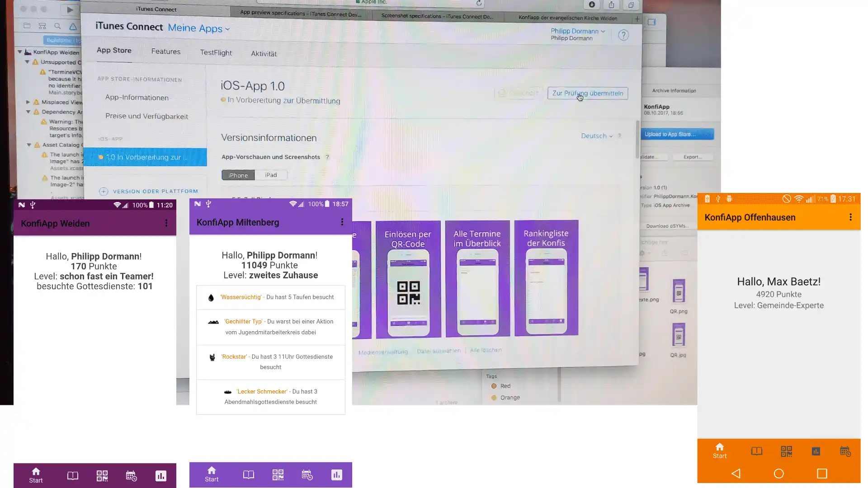Screen dimensions: 868x488
Task: Open overflow menu in KonfiApp Offenhausen header
Action: coord(850,217)
